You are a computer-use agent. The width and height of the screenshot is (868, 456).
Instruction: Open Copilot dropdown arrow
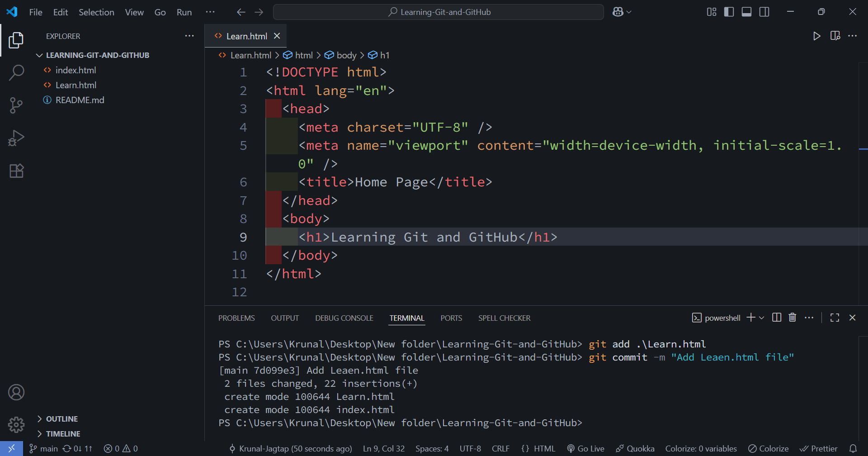[629, 12]
